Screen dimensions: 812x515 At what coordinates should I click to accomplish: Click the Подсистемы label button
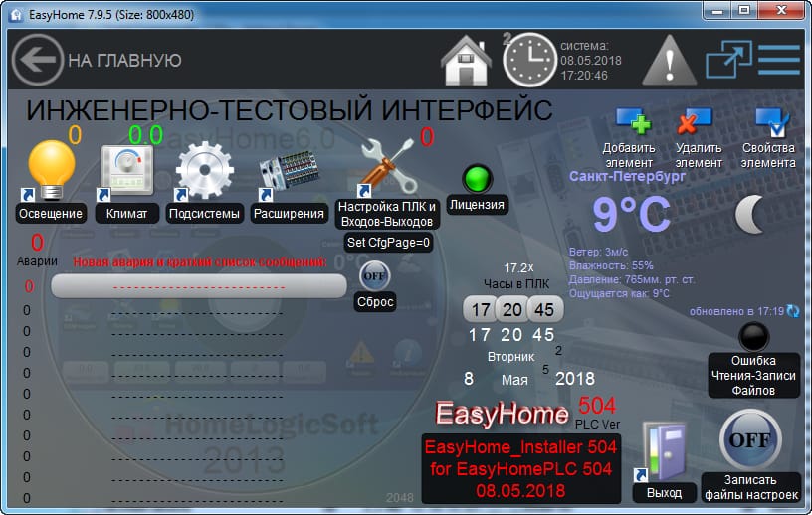[205, 213]
